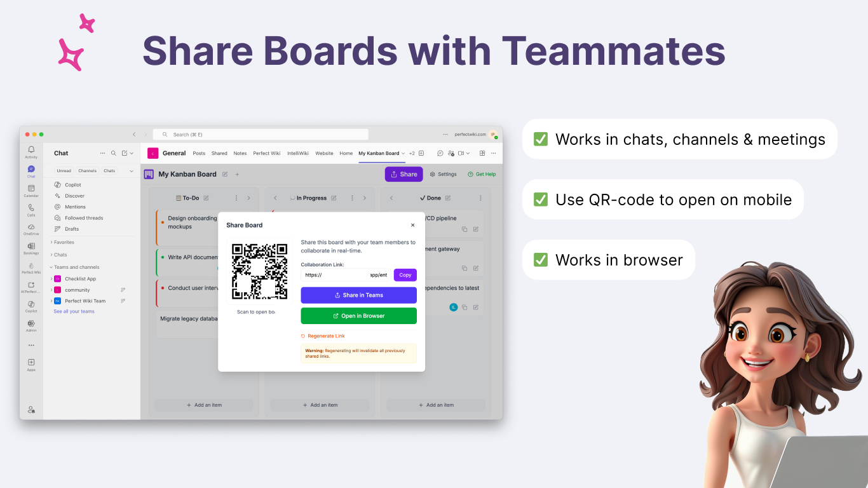Toggle the Chats filter chip

(110, 171)
